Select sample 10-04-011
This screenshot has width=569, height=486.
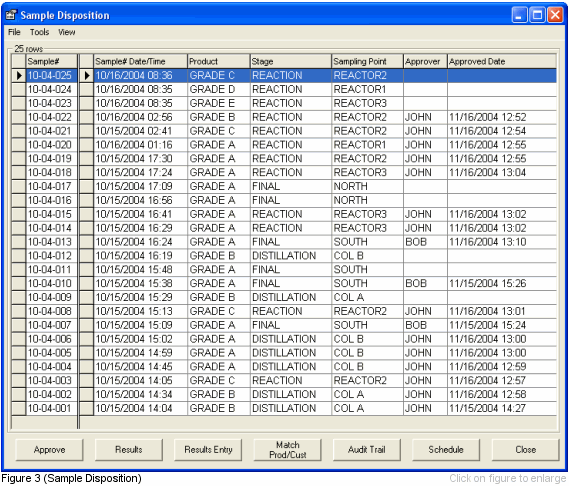[x=52, y=270]
